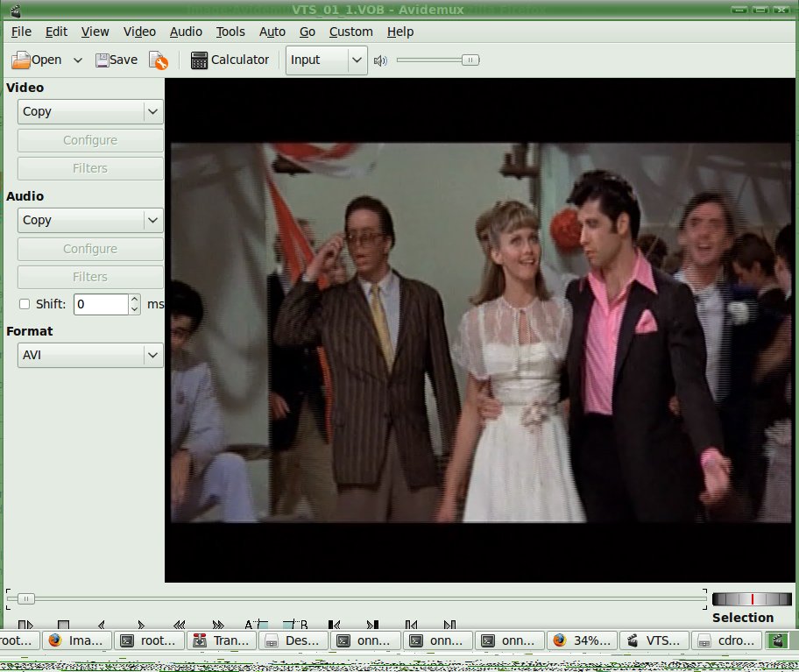
Task: Set selection marker A
Action: click(x=255, y=625)
